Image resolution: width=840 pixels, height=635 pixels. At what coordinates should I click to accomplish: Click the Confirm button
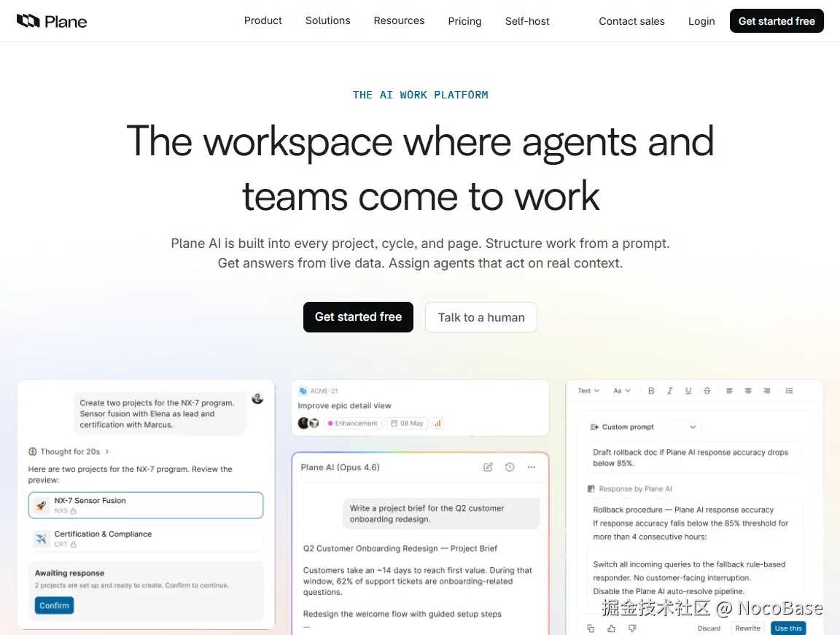coord(54,605)
